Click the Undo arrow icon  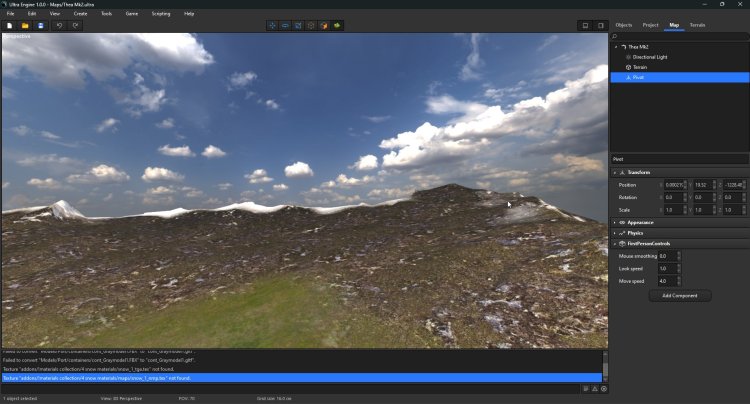60,25
